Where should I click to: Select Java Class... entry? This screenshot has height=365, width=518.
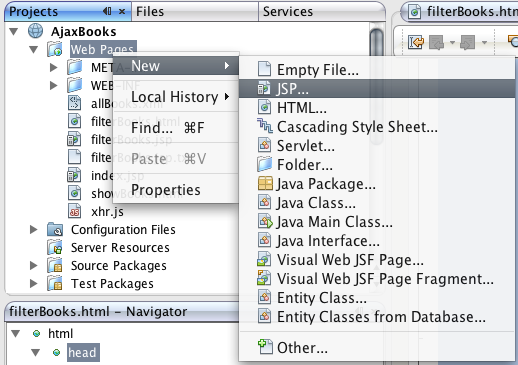click(377, 203)
